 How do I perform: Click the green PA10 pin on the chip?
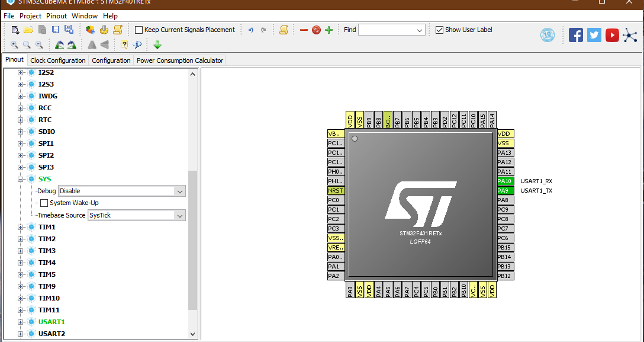(505, 181)
